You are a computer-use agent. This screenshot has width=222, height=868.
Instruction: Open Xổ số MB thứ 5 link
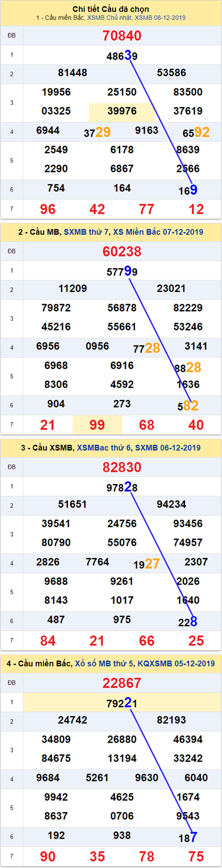coord(104,664)
